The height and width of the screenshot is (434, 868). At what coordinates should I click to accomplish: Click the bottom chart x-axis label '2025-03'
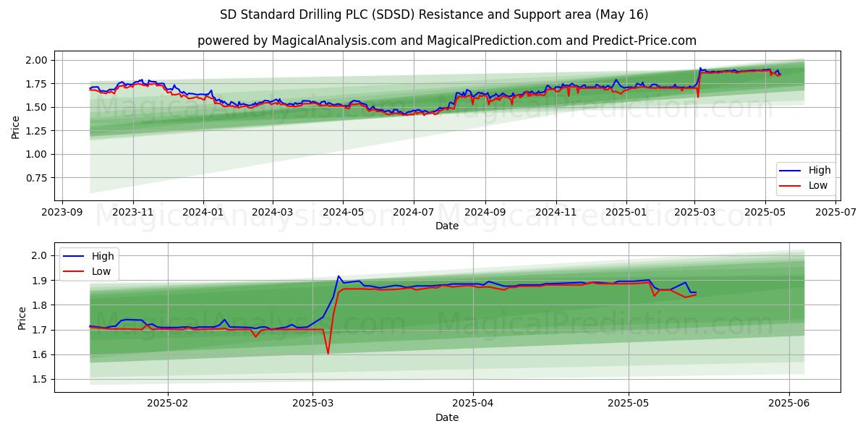312,404
